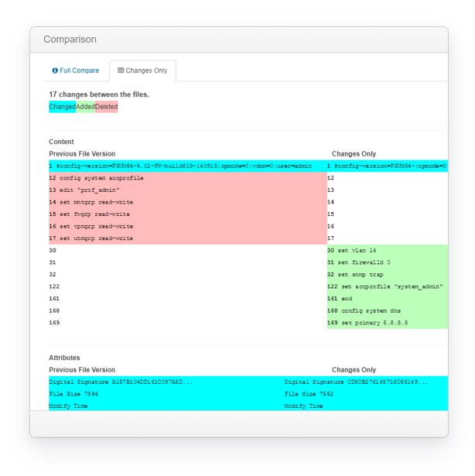
Task: Click Previous File Version heading under Content
Action: coord(82,154)
